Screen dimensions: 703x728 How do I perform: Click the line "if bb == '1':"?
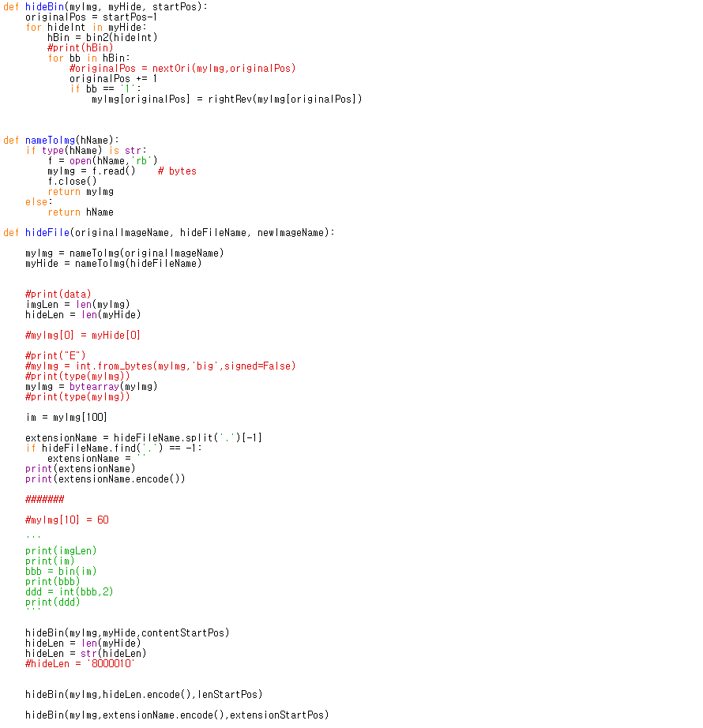[x=105, y=88]
